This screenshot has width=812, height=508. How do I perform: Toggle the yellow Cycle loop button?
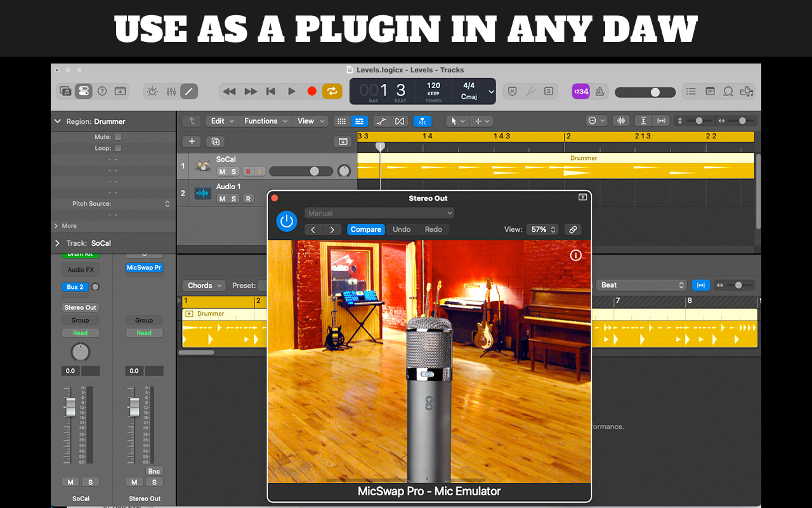(x=332, y=91)
